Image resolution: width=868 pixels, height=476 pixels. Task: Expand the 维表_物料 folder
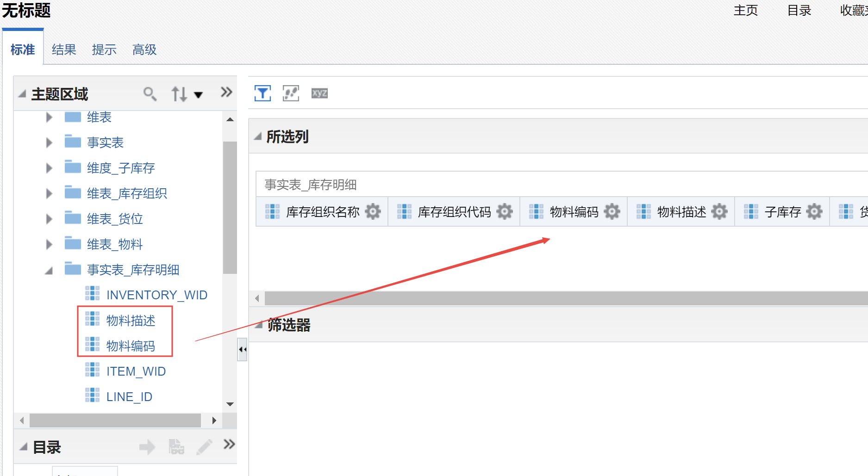coord(49,244)
